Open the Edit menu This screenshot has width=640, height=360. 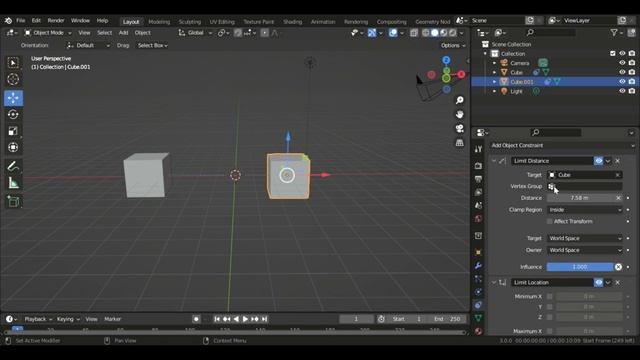(x=36, y=20)
